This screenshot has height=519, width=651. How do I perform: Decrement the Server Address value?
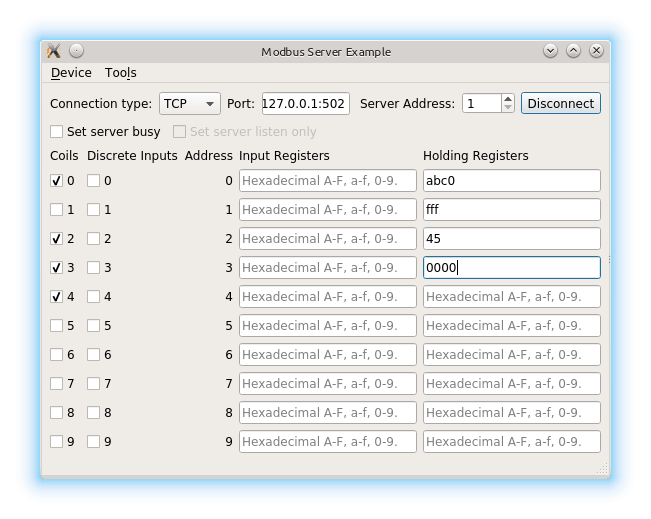(x=508, y=109)
